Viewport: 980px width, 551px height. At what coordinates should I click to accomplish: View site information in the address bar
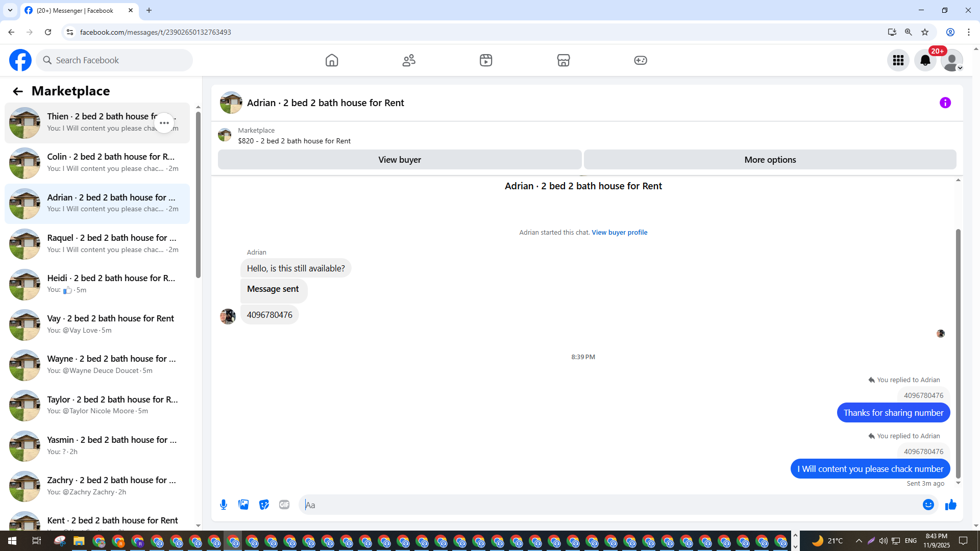coord(70,32)
